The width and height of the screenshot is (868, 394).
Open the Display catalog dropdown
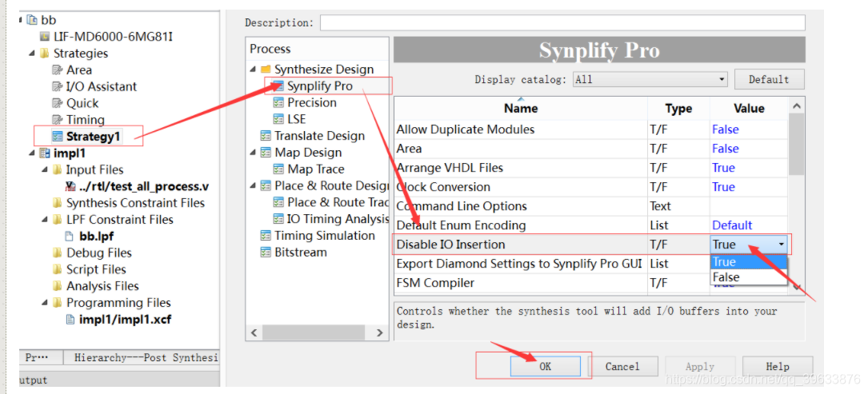click(650, 80)
